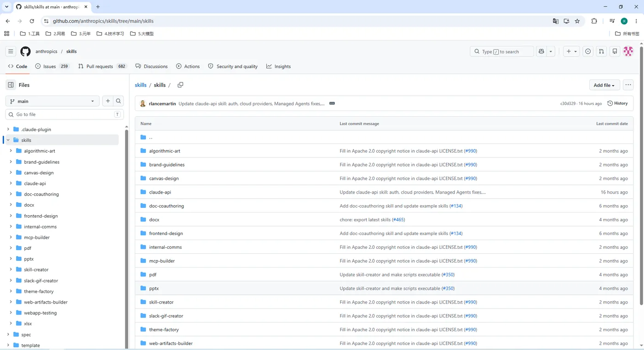Switch to the Code tab
This screenshot has height=350, width=644.
(x=17, y=66)
